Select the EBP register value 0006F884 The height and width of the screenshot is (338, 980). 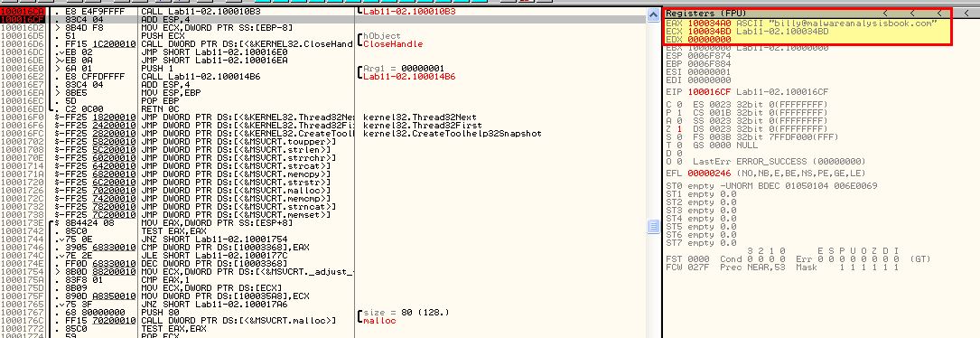coord(709,64)
